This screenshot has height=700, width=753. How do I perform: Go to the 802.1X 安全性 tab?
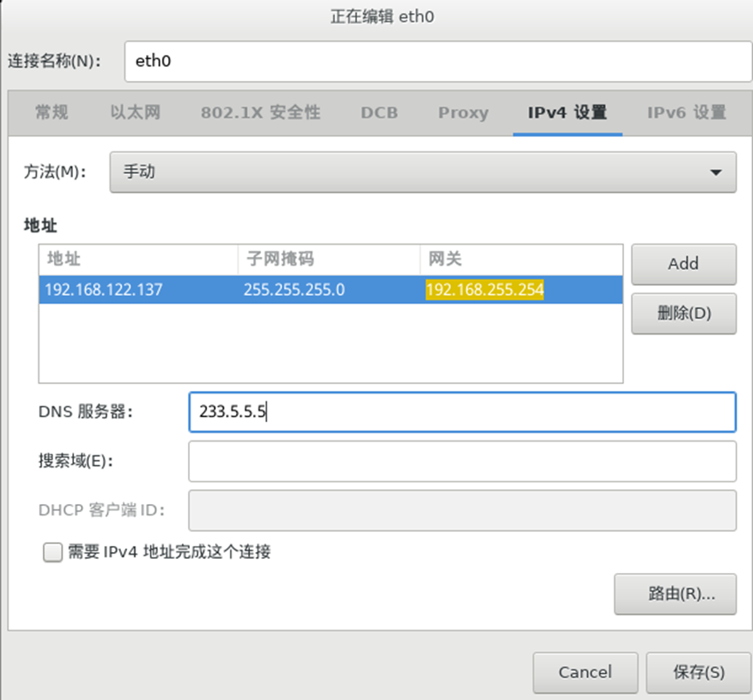[x=260, y=112]
